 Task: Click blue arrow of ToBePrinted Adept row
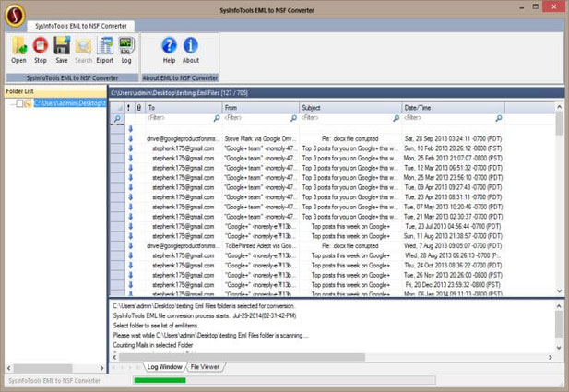point(131,245)
